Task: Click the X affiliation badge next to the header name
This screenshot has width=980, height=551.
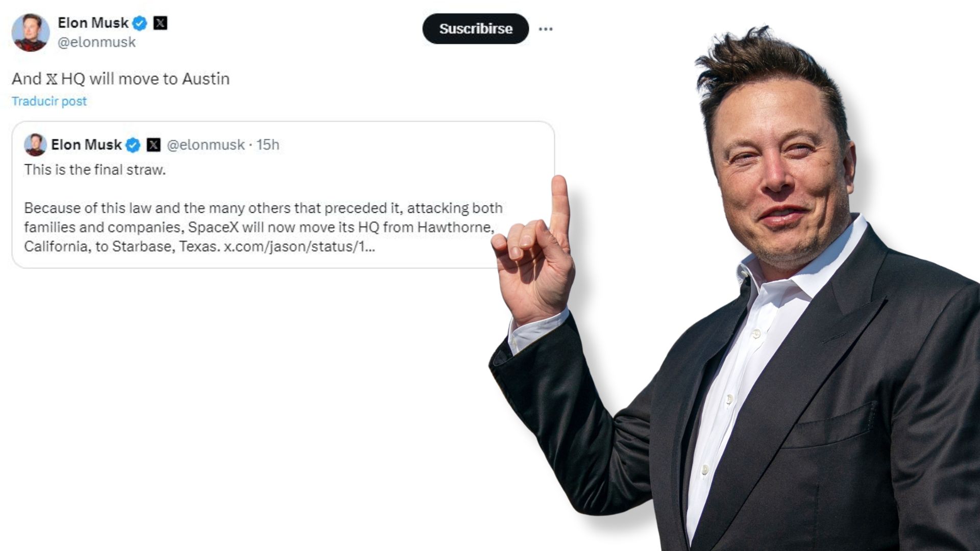Action: [160, 23]
